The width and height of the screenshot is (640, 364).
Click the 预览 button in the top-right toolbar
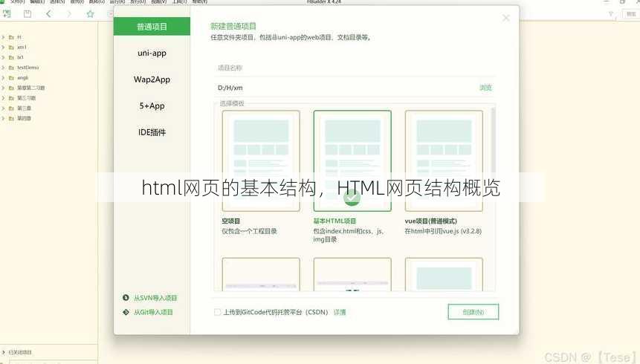631,14
